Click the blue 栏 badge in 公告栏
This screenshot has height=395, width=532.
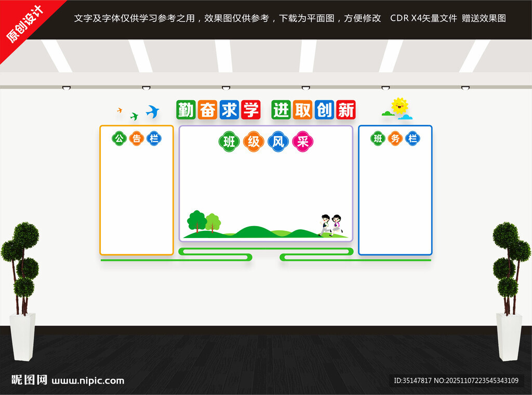(154, 138)
